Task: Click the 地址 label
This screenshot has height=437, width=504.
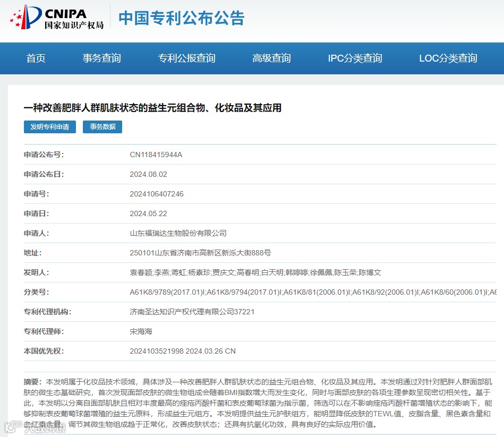Action: 32,253
